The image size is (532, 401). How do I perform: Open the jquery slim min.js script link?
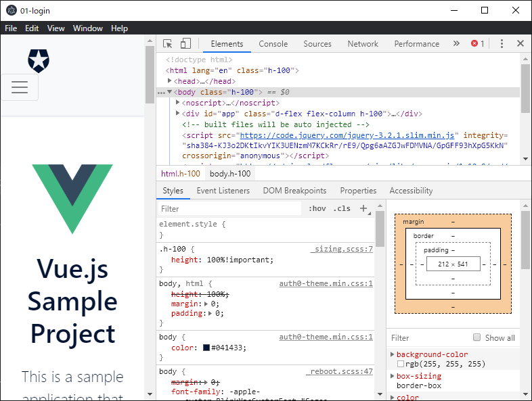347,135
